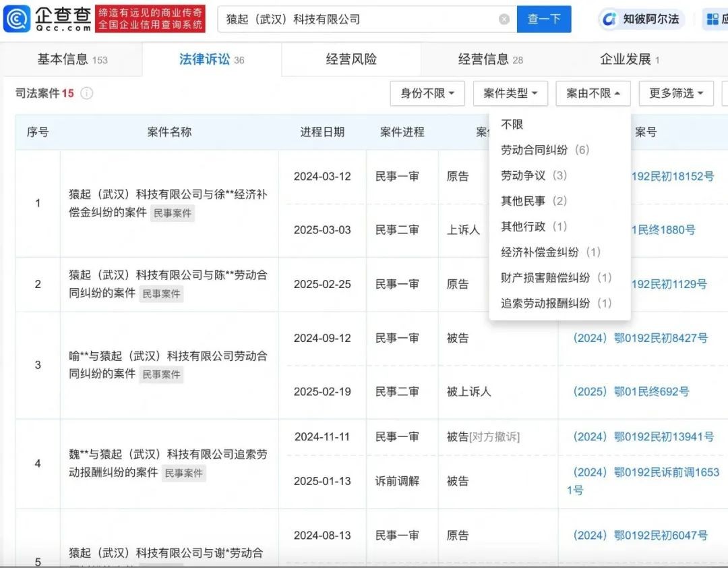
Task: Collapse the 案由不限 dropdown
Action: pyautogui.click(x=593, y=94)
